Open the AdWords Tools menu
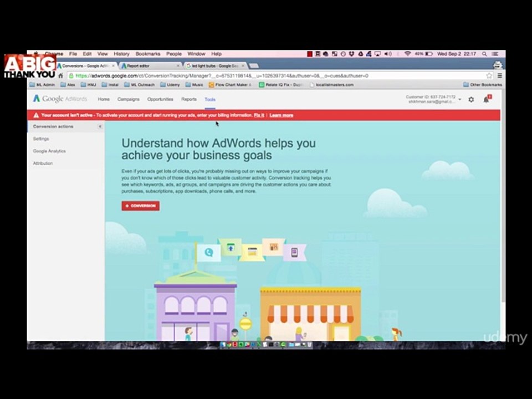Image resolution: width=532 pixels, height=399 pixels. tap(210, 99)
